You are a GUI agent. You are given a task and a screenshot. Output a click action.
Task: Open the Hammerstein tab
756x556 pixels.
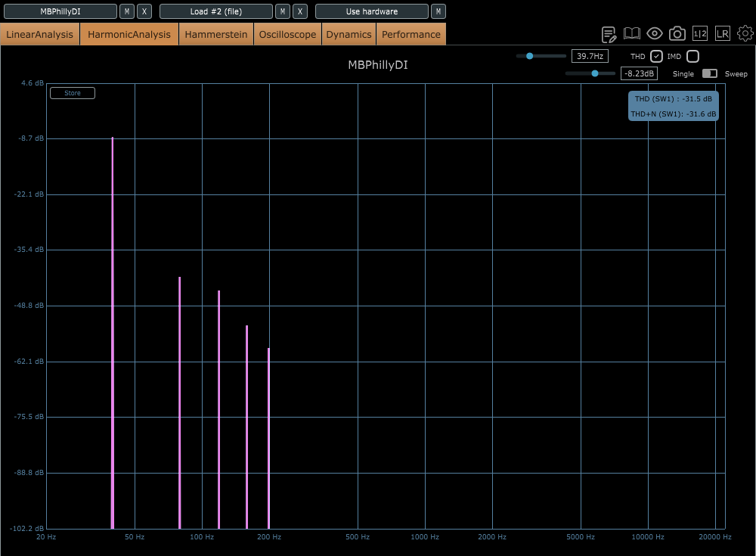click(216, 34)
